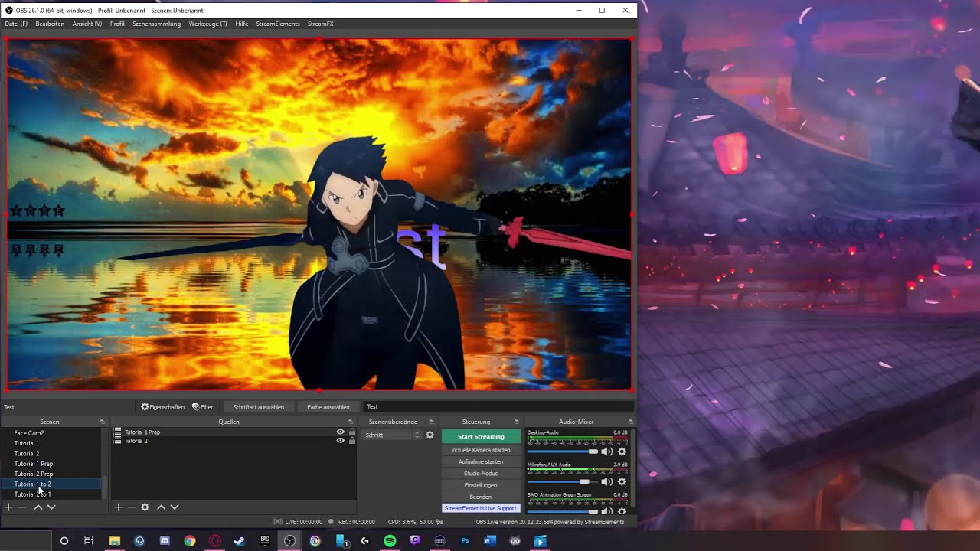
Task: Open Opera browser from the taskbar
Action: (x=214, y=541)
